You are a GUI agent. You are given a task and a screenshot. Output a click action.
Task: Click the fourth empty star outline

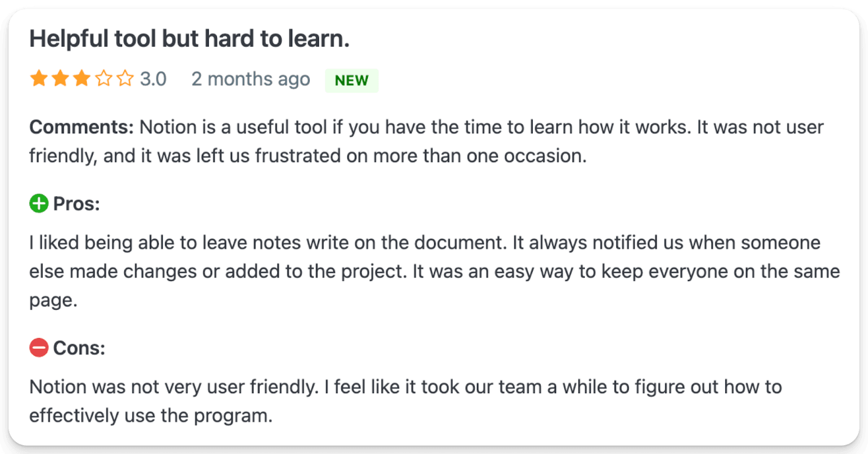pyautogui.click(x=103, y=79)
